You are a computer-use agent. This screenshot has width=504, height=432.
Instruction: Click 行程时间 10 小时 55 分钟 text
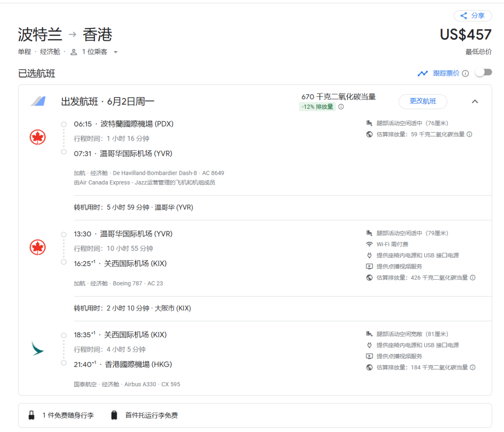pyautogui.click(x=113, y=248)
